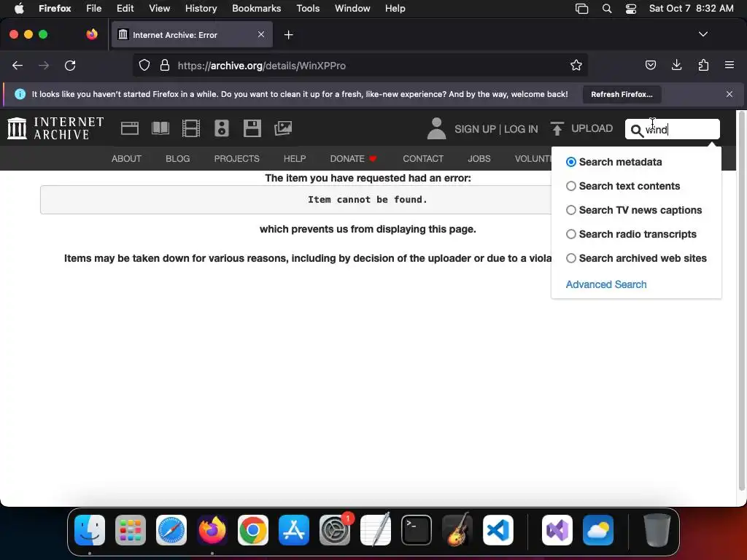The width and height of the screenshot is (747, 560).
Task: Open Control Center in the menu bar
Action: [631, 9]
